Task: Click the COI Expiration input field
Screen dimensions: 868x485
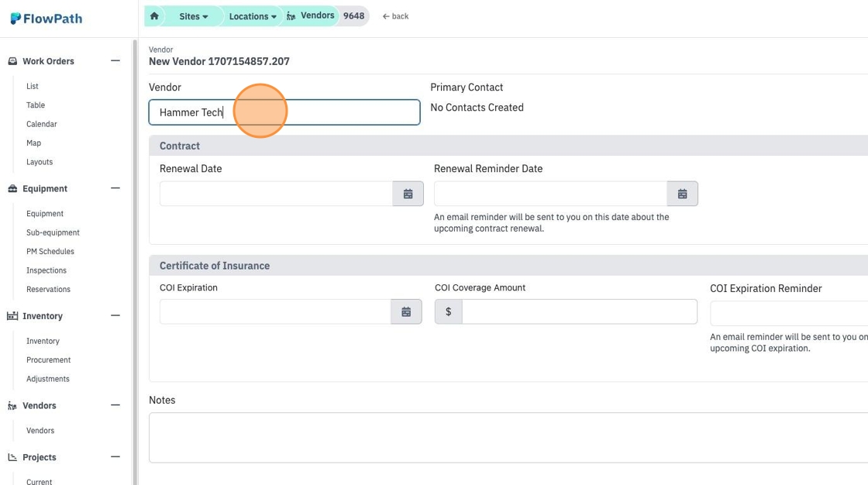Action: [x=275, y=311]
